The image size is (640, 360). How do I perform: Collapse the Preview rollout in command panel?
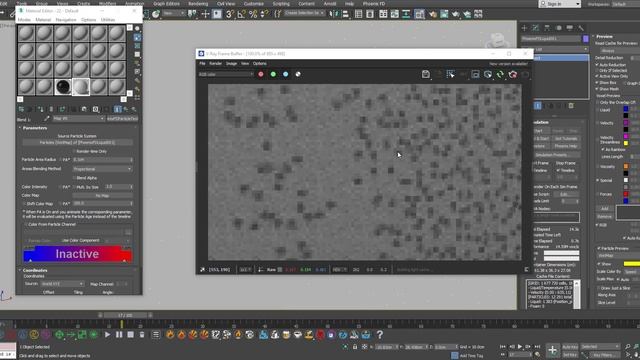coord(604,36)
